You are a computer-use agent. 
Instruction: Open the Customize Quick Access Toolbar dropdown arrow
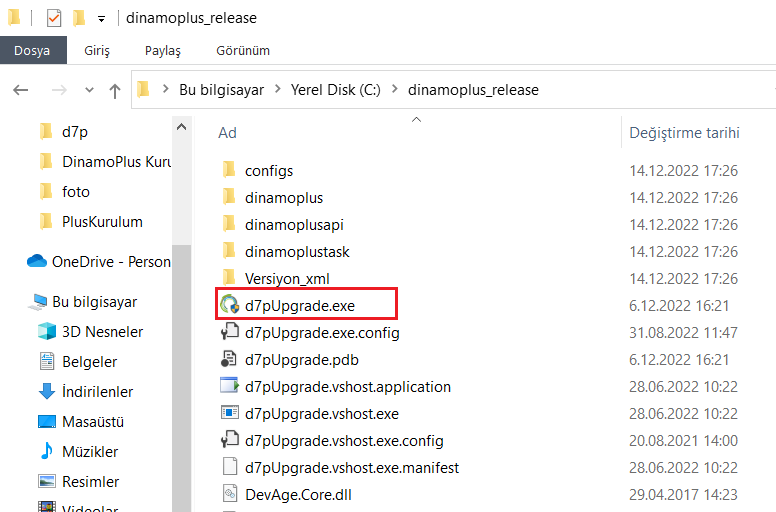101,19
